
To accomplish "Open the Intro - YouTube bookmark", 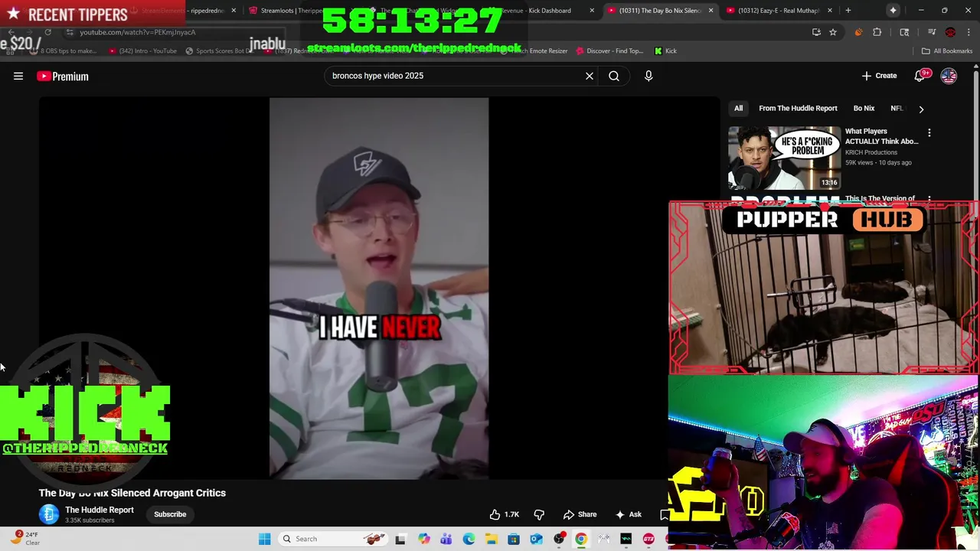I will (x=142, y=51).
